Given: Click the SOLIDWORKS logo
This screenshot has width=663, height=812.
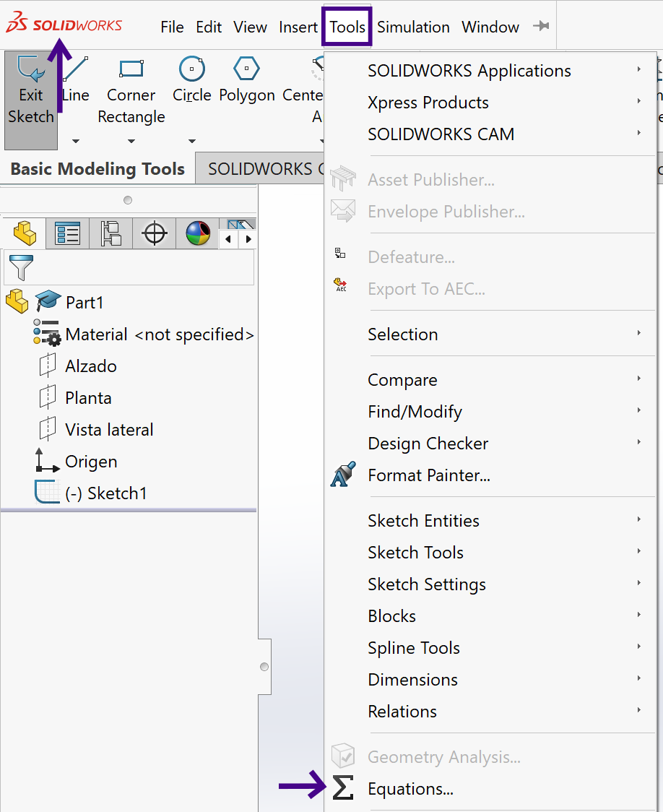Looking at the screenshot, I should (x=64, y=23).
